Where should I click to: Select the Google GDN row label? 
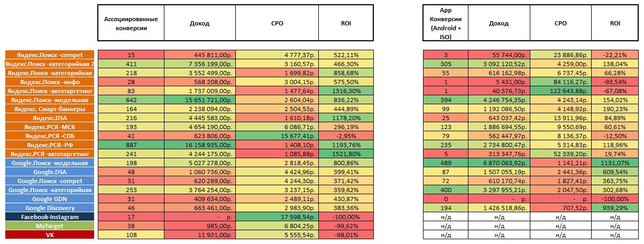click(50, 198)
